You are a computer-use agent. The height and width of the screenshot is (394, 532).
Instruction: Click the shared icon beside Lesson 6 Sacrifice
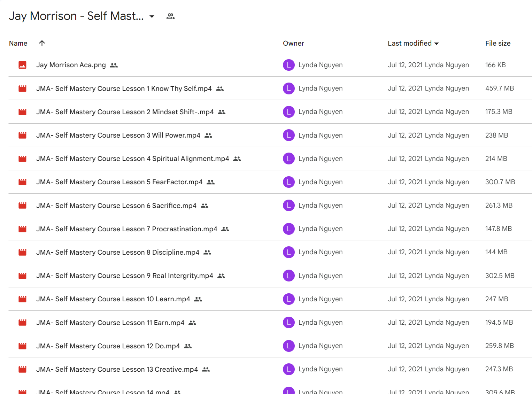click(205, 206)
